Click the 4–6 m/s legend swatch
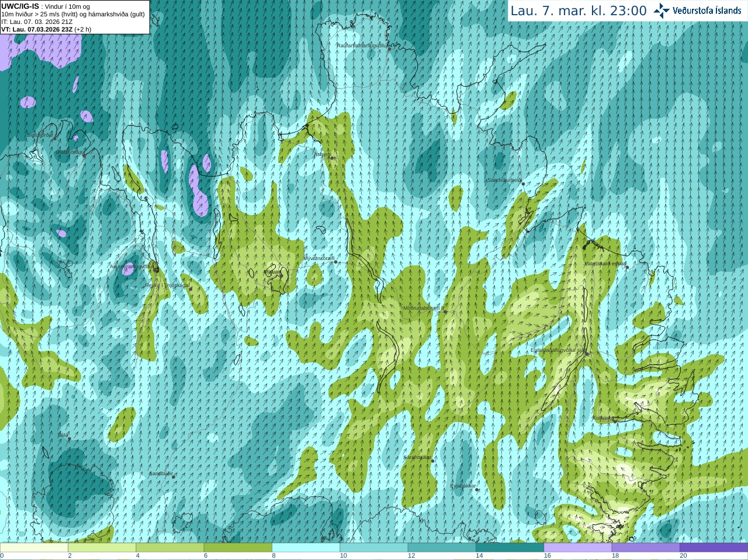 tap(170, 548)
